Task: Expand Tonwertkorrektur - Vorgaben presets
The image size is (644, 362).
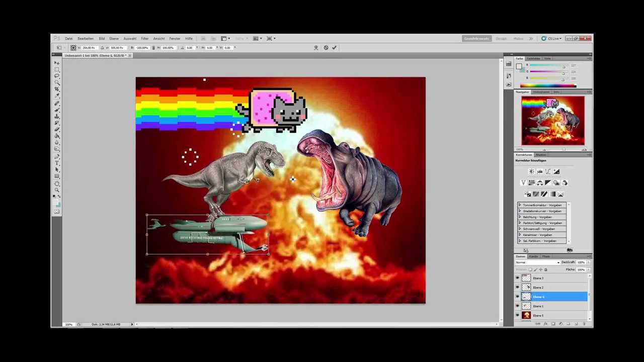Action: [520, 205]
